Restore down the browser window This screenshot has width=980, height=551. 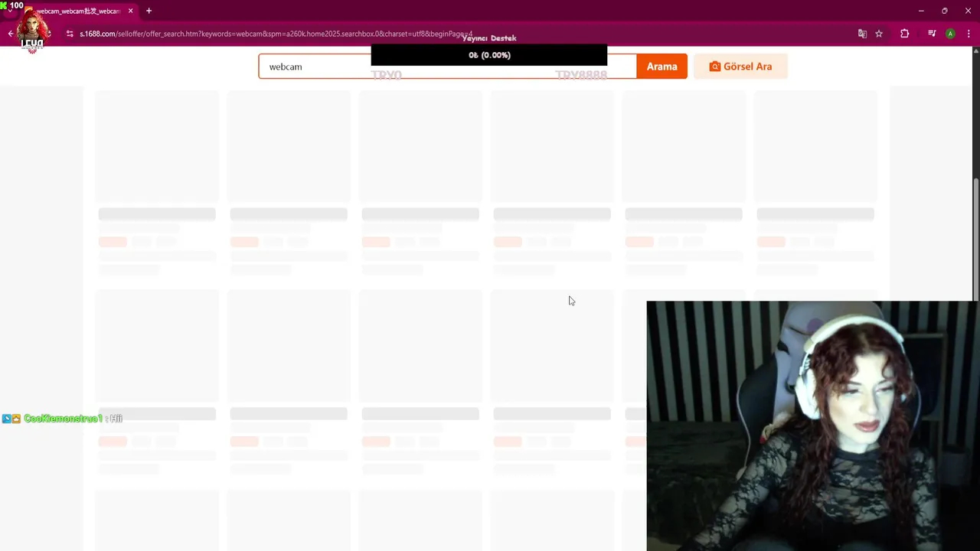pos(945,11)
